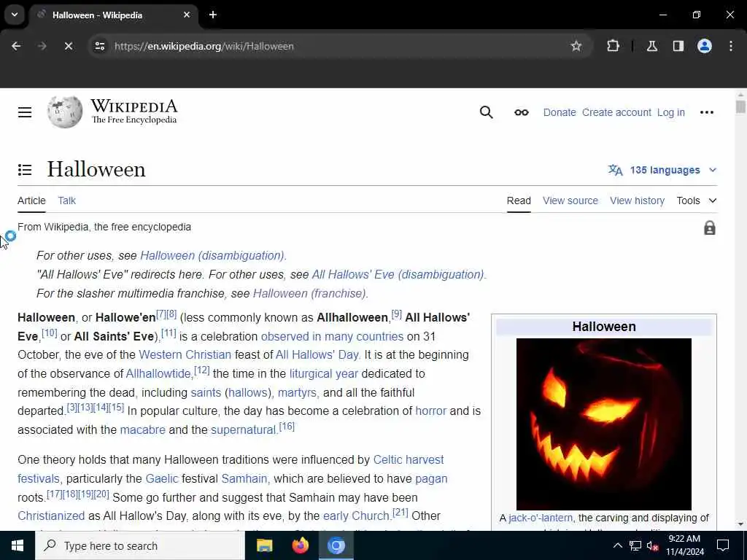The height and width of the screenshot is (560, 747).
Task: Open Chrome Labs flask icon
Action: click(652, 46)
